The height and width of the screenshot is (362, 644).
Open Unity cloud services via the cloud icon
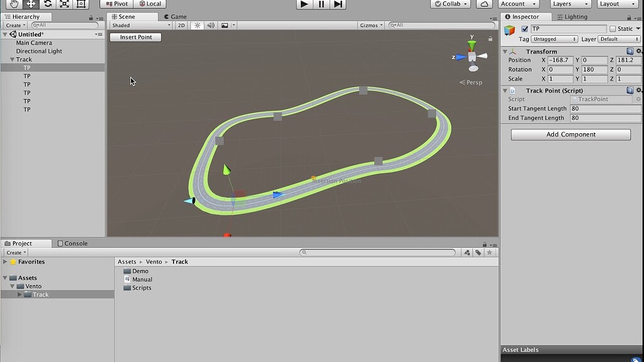click(x=484, y=4)
